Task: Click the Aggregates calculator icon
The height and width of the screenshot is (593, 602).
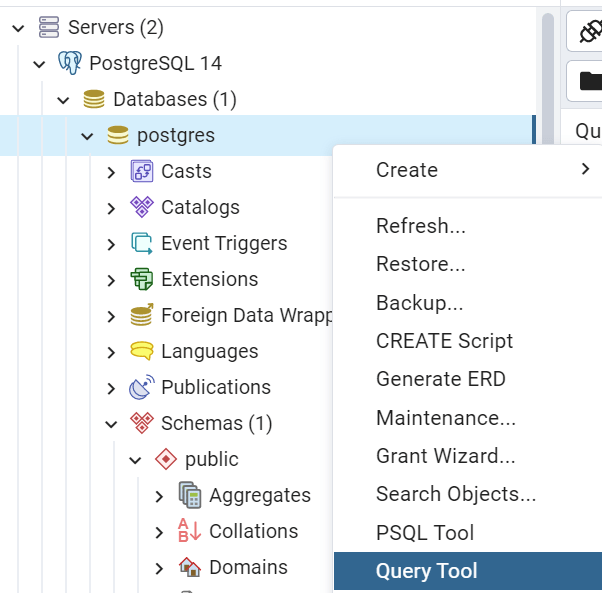Action: 190,495
